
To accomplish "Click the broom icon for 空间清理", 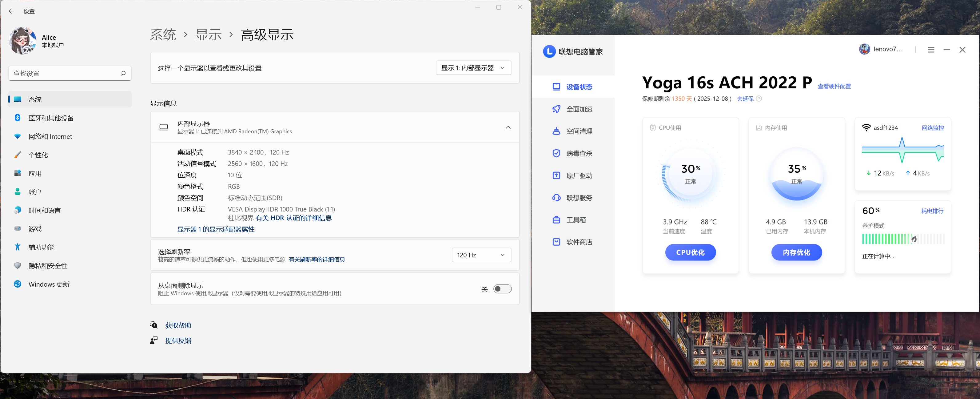I will pyautogui.click(x=556, y=131).
